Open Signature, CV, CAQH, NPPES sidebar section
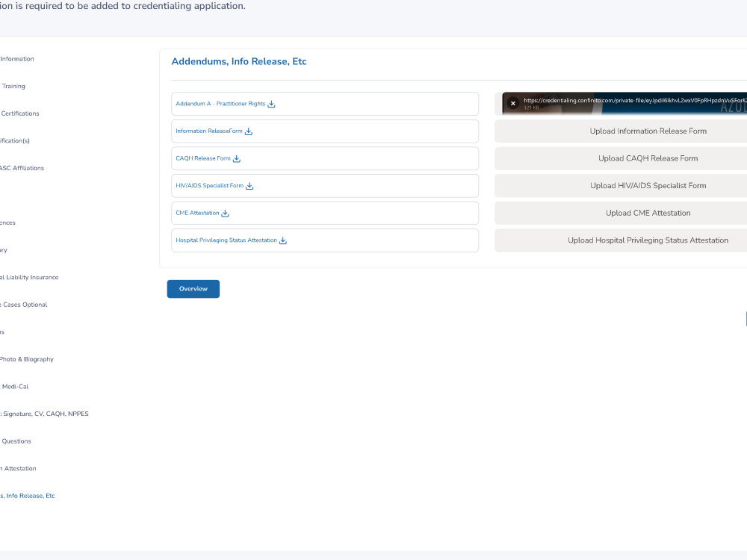The height and width of the screenshot is (560, 747). [x=44, y=414]
